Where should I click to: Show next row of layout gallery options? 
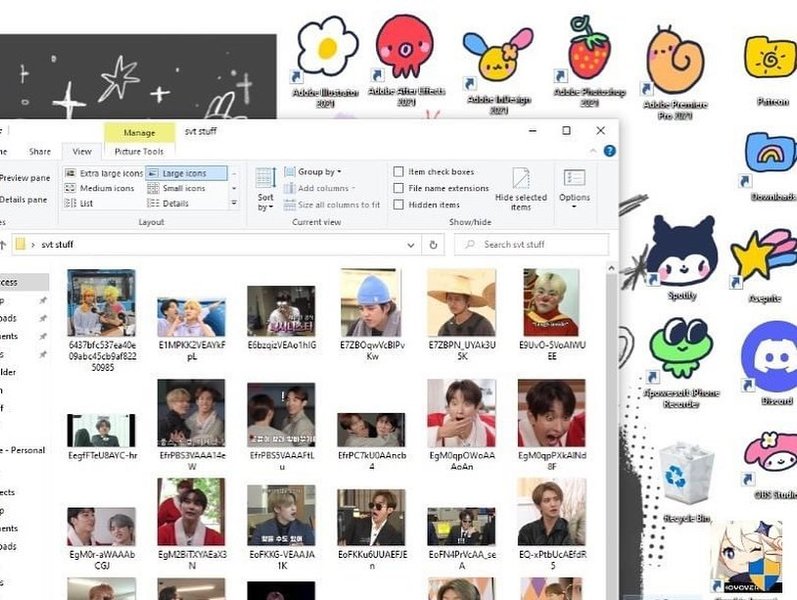click(234, 188)
